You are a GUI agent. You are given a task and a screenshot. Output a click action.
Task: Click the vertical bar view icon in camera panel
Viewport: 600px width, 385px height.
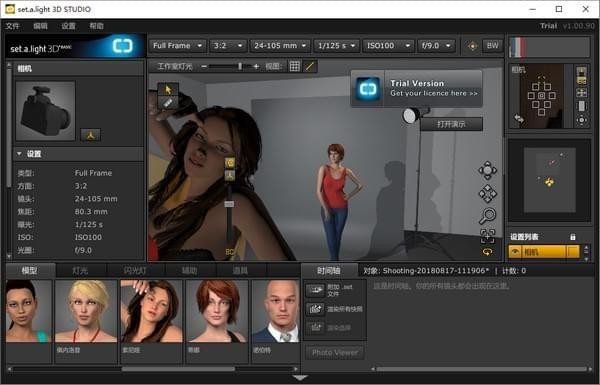click(x=582, y=106)
